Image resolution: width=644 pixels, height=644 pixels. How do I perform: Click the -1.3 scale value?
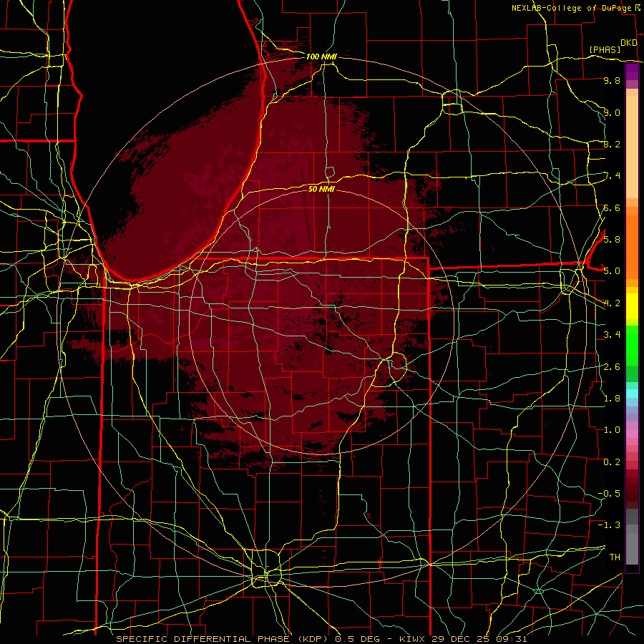pyautogui.click(x=609, y=525)
